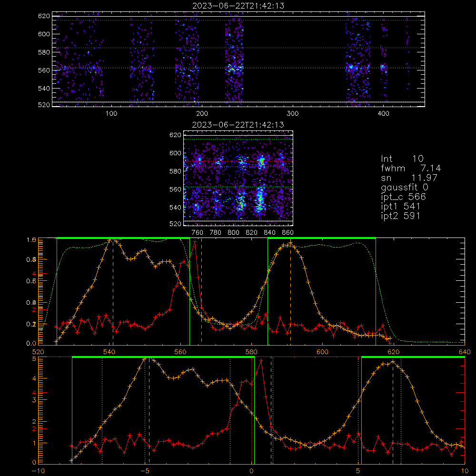Select the 'sn 11.97' value
Screen dimensions: 476x476
tap(409, 178)
